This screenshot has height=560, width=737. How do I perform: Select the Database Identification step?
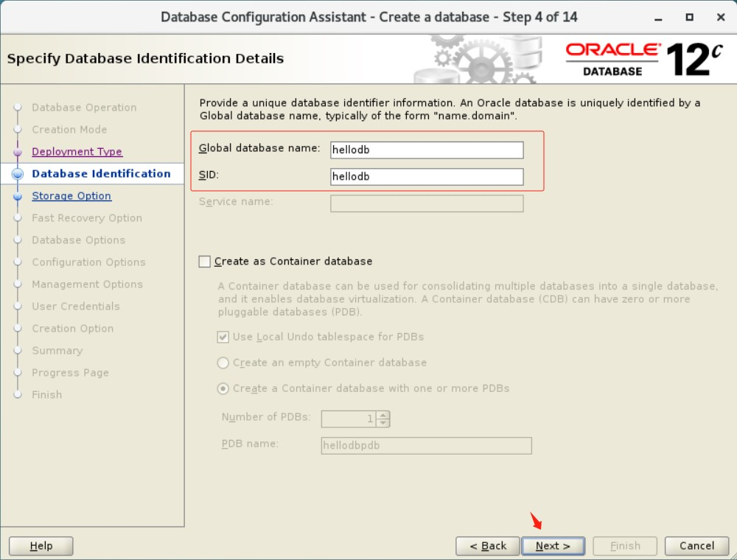pos(101,173)
